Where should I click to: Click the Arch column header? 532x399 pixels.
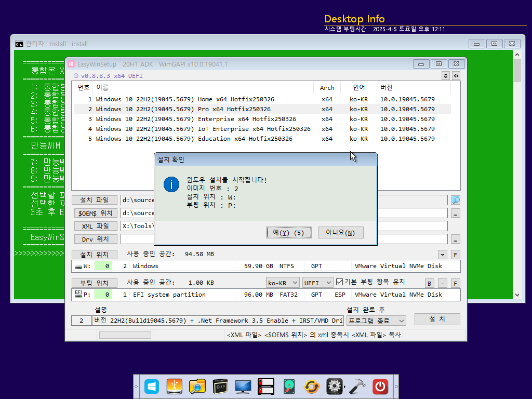(327, 87)
